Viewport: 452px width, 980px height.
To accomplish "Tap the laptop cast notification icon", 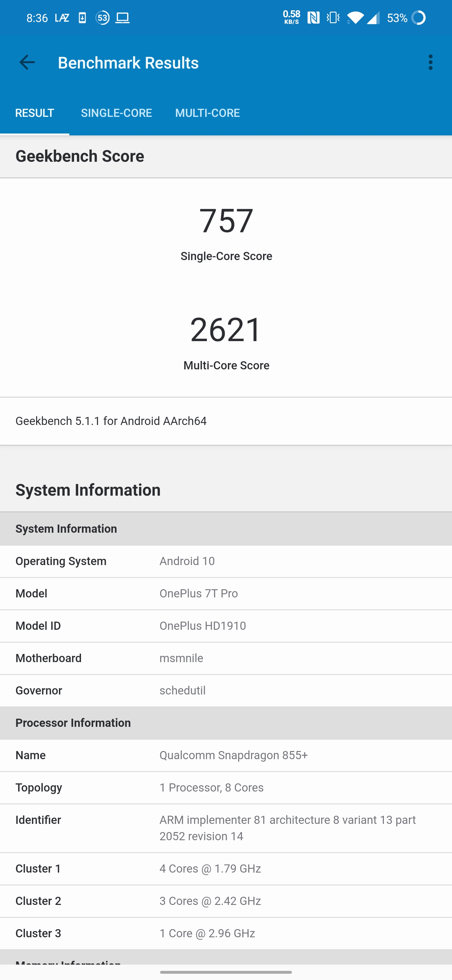I will pyautogui.click(x=122, y=18).
